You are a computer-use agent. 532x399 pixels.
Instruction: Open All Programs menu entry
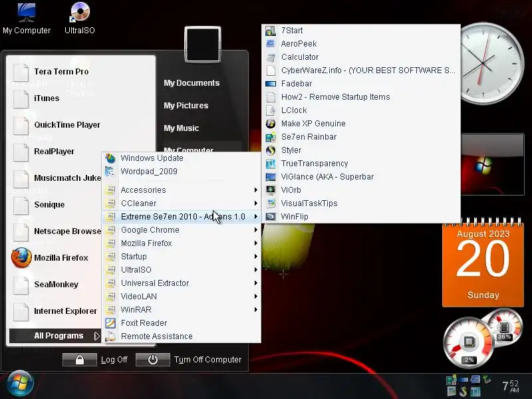coord(55,336)
